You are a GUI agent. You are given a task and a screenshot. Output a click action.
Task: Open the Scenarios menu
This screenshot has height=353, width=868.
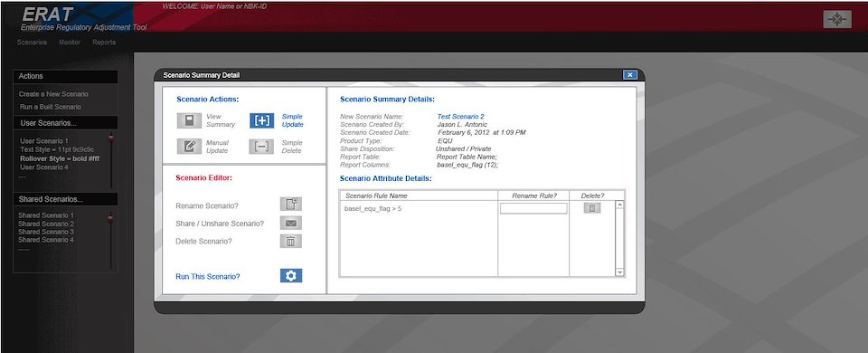click(32, 43)
